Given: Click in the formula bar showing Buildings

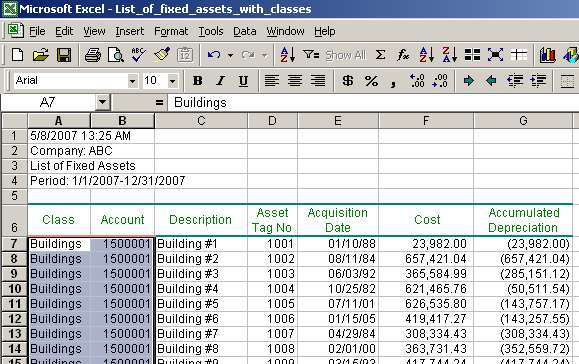Looking at the screenshot, I should (373, 103).
